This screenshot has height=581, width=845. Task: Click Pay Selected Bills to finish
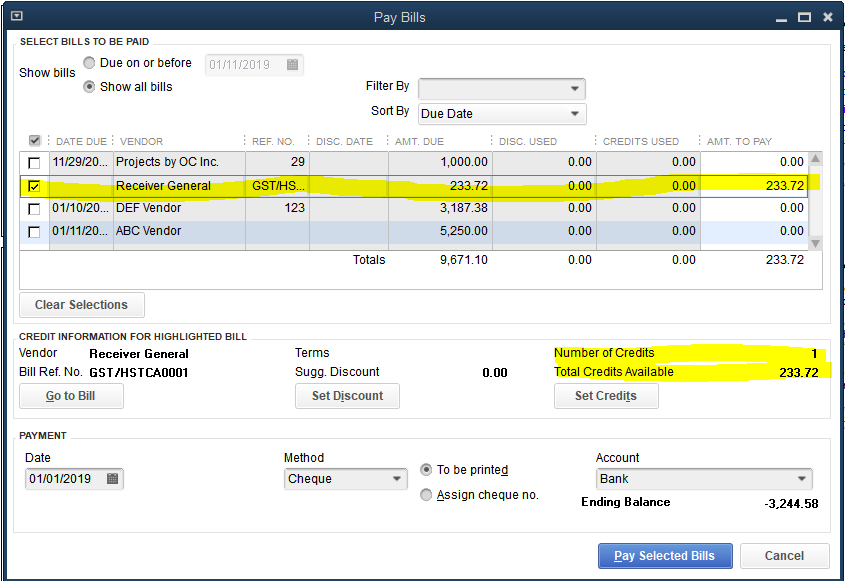pos(664,555)
